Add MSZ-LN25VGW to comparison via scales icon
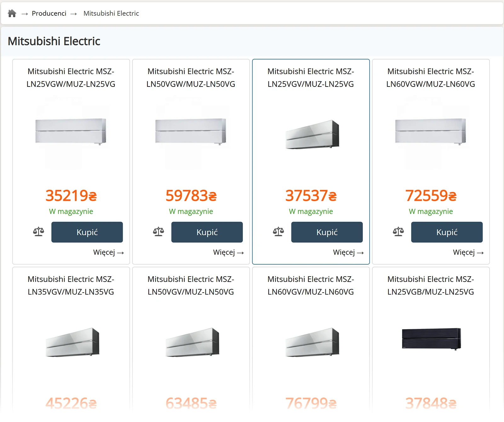Screen dimensions: 504x422 pyautogui.click(x=38, y=232)
